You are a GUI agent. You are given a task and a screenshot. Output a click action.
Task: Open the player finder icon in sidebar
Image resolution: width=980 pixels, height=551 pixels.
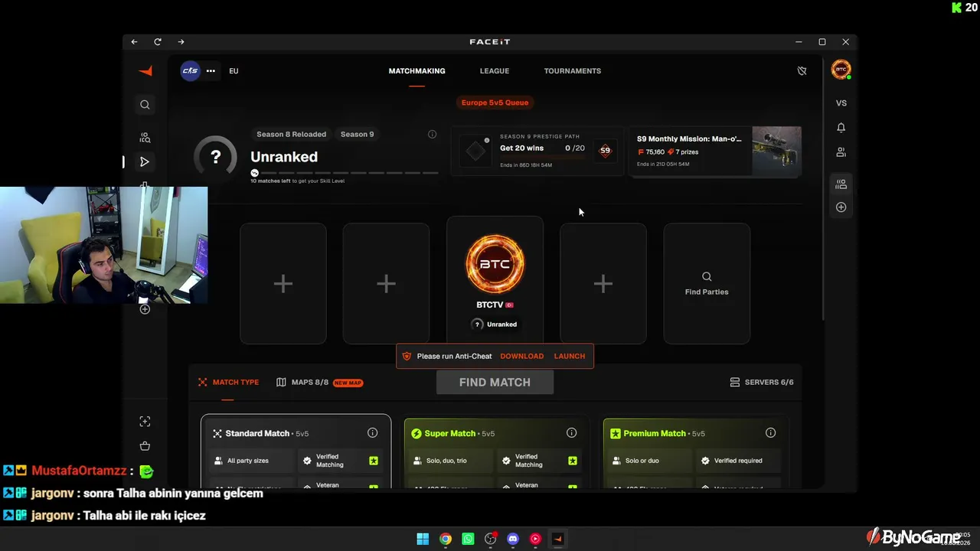(145, 138)
